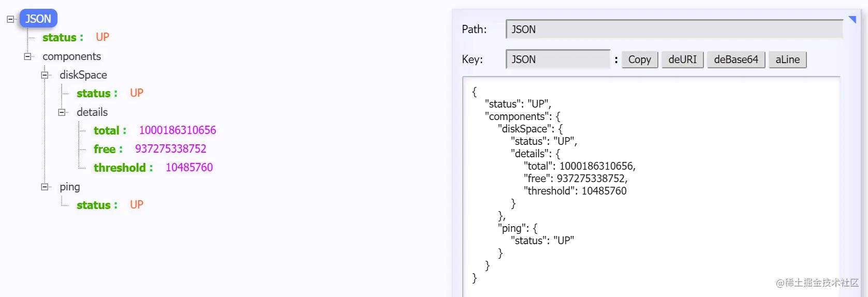Collapse the diskSpace tree node

tap(45, 75)
